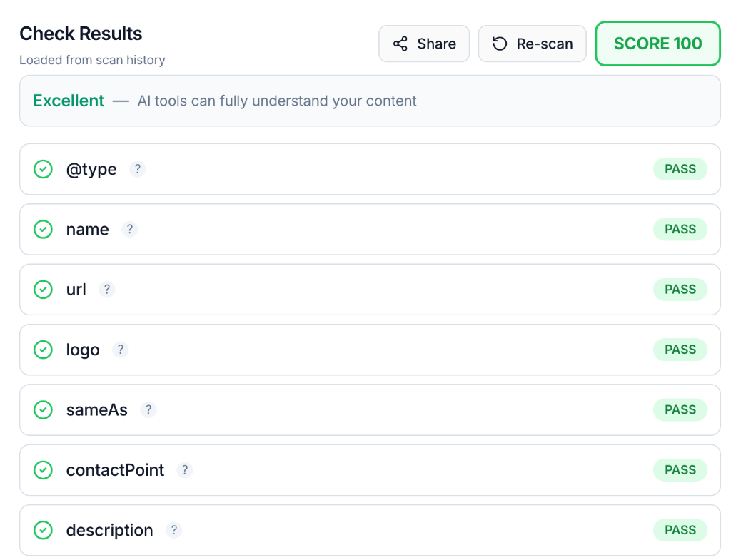Screen dimensions: 731x560
Task: Click the re-scan circular arrow icon
Action: coord(500,43)
